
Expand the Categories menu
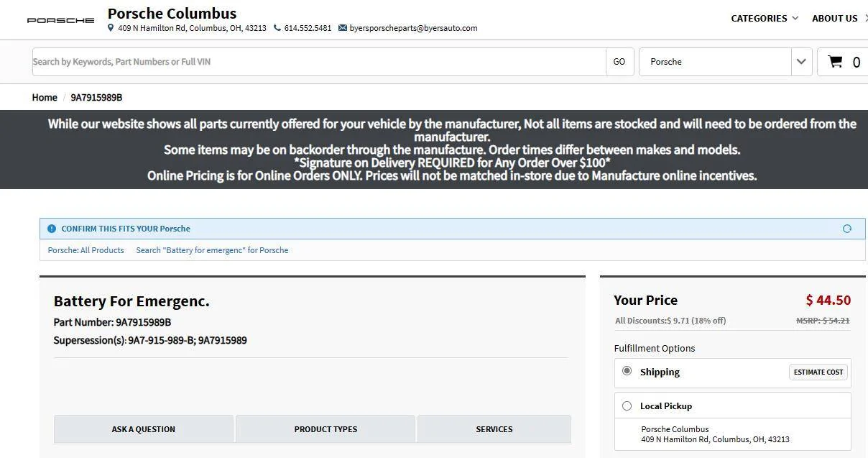coord(765,19)
